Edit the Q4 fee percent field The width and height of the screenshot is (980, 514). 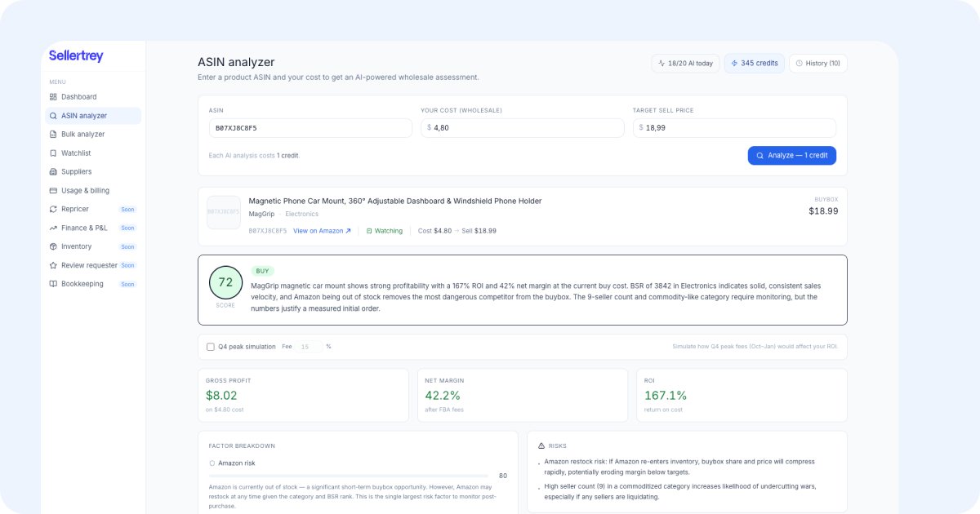tap(308, 347)
